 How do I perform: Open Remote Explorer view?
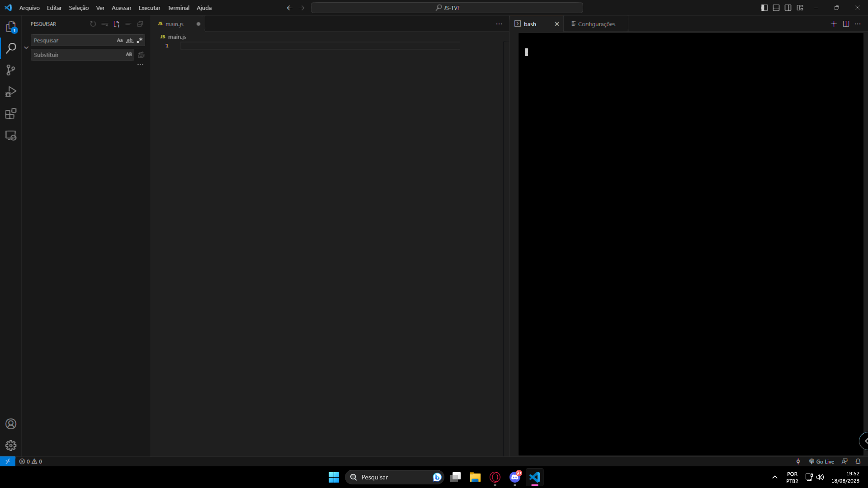(x=11, y=136)
